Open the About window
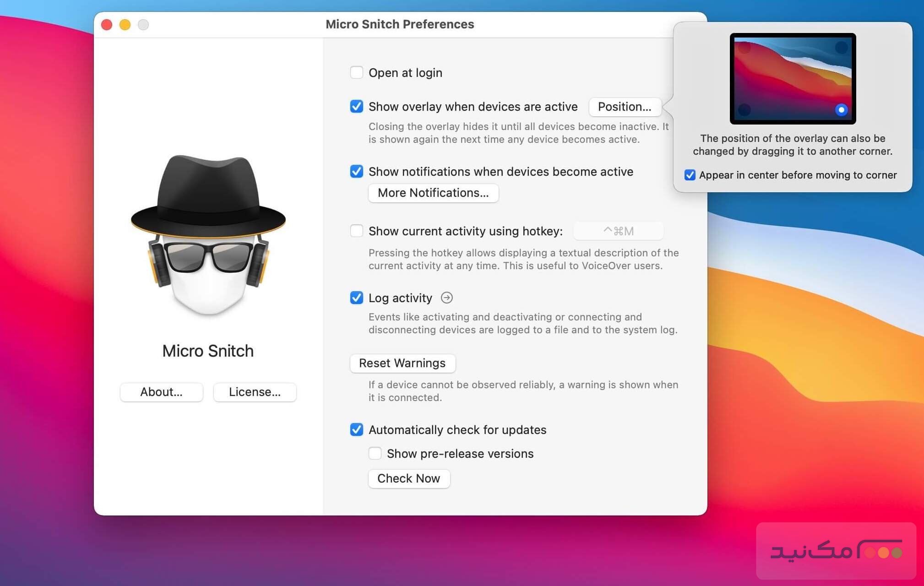The width and height of the screenshot is (924, 586). (x=161, y=392)
